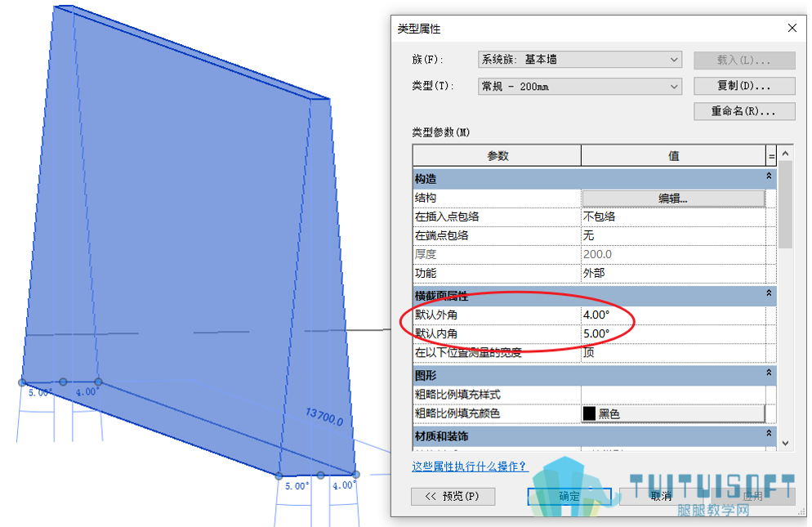Click the 值 column header

(x=673, y=156)
